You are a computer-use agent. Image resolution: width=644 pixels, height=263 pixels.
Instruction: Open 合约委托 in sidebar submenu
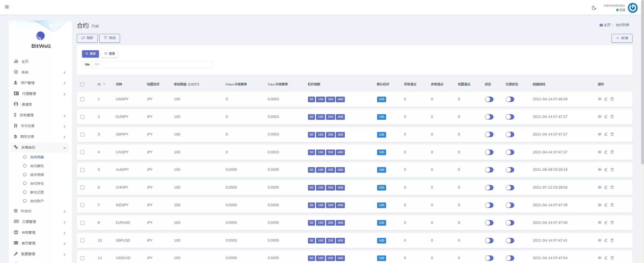click(x=37, y=166)
